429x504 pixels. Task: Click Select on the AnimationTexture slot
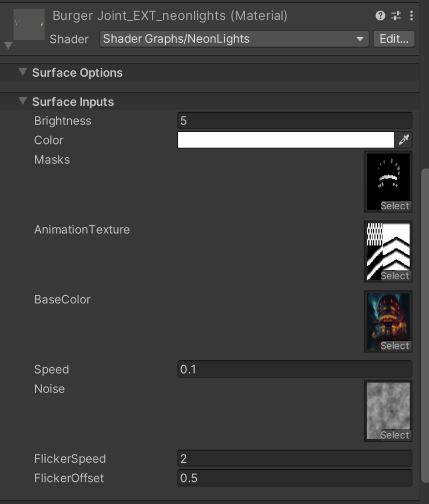pos(395,276)
